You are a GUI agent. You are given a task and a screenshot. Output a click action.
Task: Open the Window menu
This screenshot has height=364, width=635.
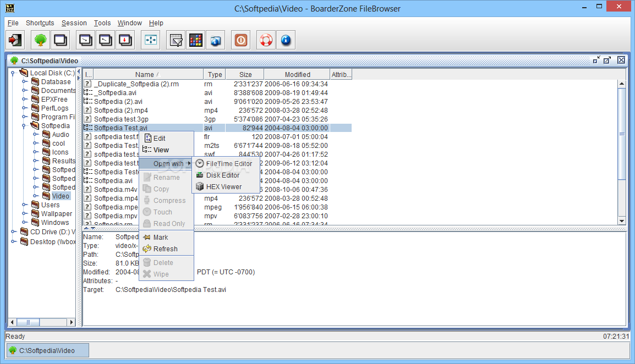[x=130, y=23]
